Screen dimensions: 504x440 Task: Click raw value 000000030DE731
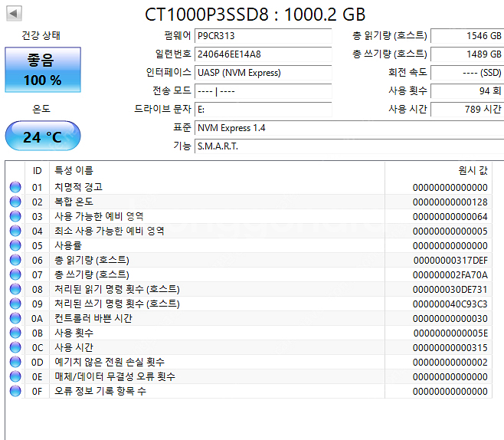pyautogui.click(x=450, y=290)
